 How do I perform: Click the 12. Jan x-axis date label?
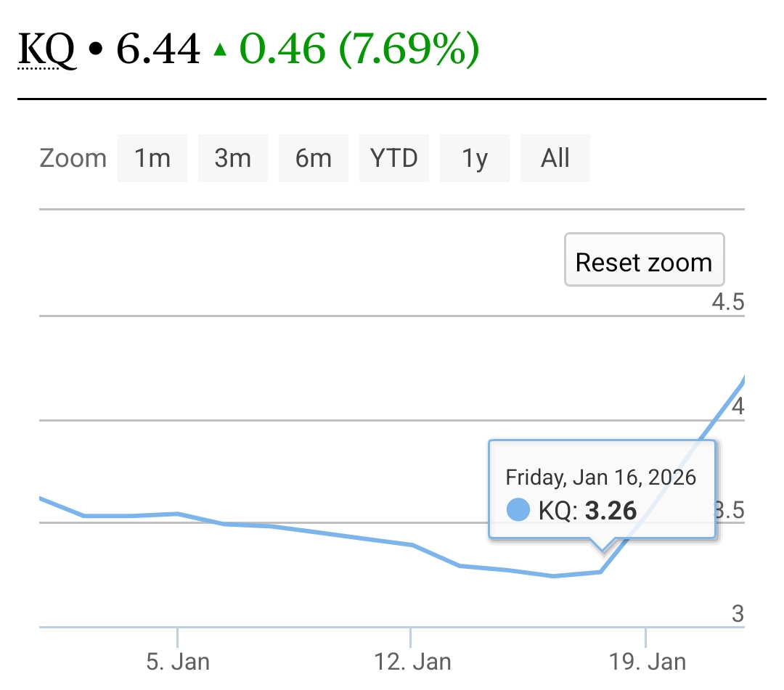[412, 662]
